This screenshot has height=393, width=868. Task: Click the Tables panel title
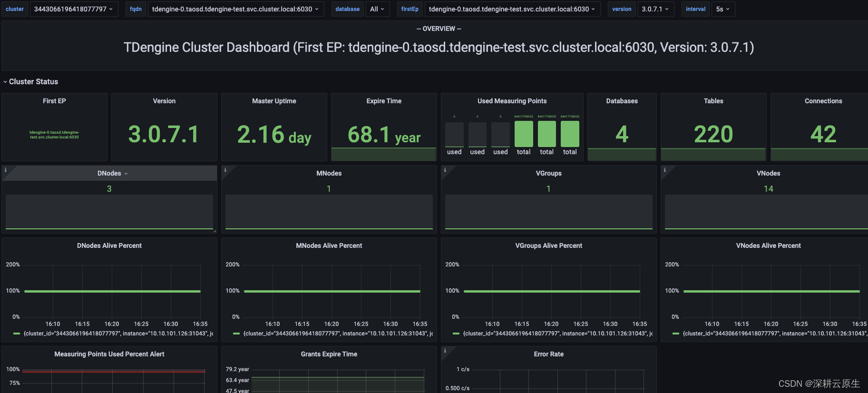[x=713, y=101]
